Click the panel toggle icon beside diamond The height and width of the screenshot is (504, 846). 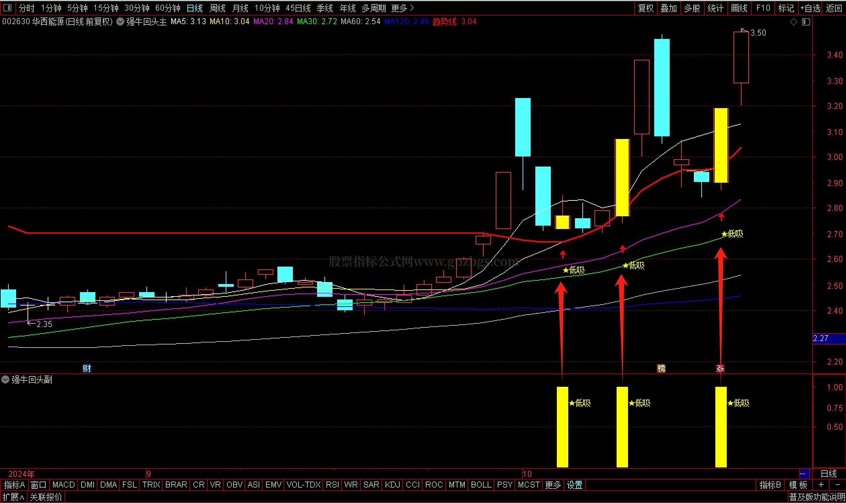(806, 22)
